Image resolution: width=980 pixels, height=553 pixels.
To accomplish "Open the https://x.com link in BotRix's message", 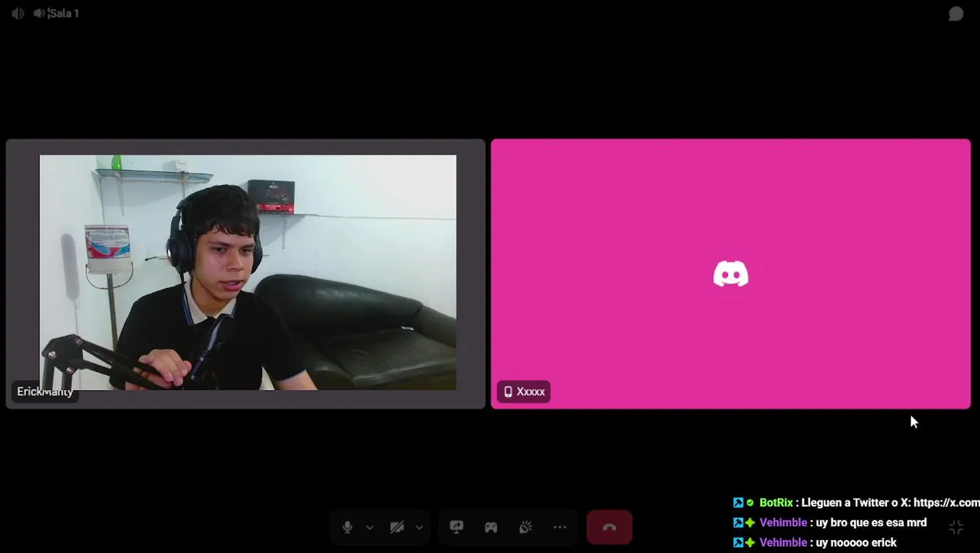I will (x=946, y=503).
